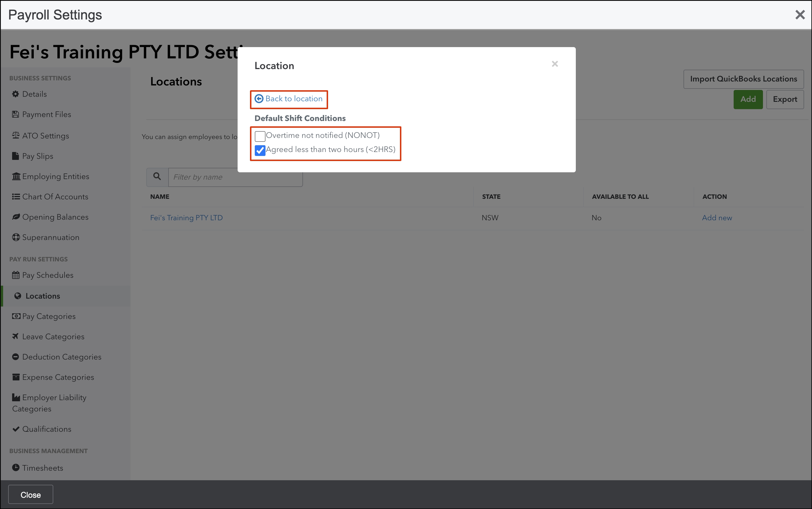Screen dimensions: 812x509
Task: Open Fei's Training PTY LTD location
Action: 186,218
